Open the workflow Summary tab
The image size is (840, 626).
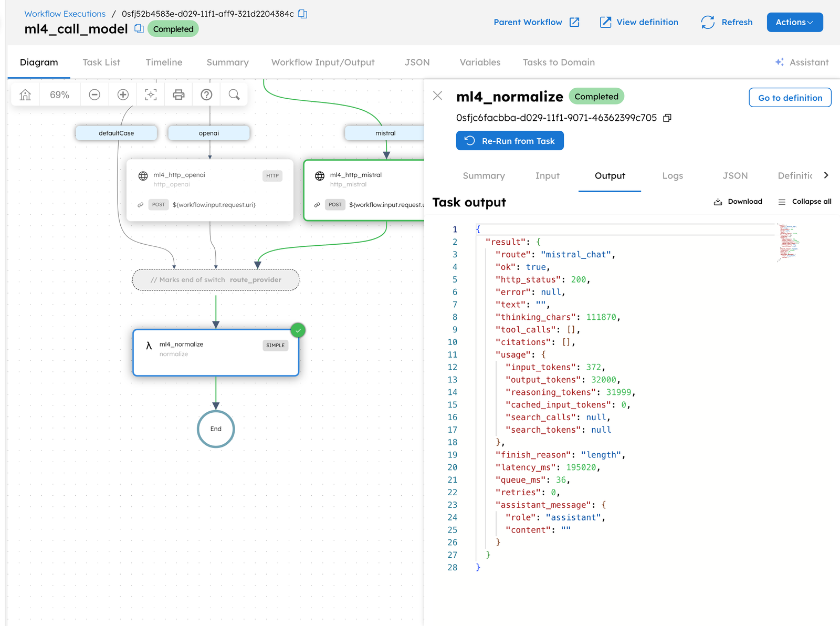(x=227, y=62)
